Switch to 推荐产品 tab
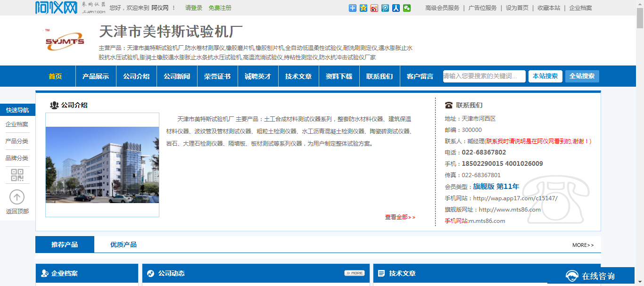The width and height of the screenshot is (644, 286). (65, 245)
